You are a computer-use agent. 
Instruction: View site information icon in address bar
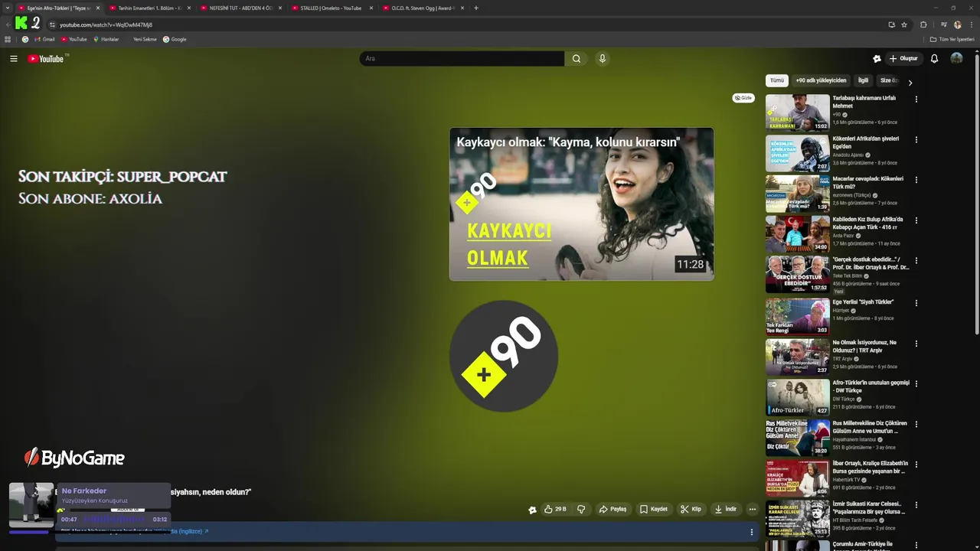coord(52,24)
